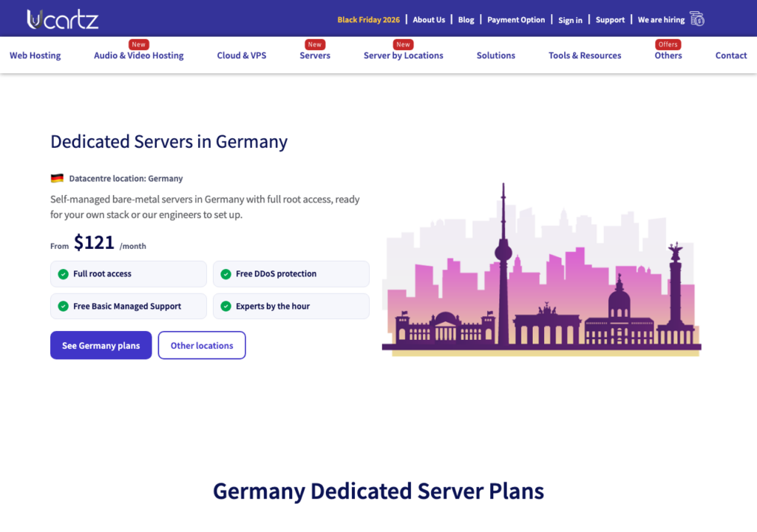Click the New badge above Audio & Video Hosting

point(138,44)
